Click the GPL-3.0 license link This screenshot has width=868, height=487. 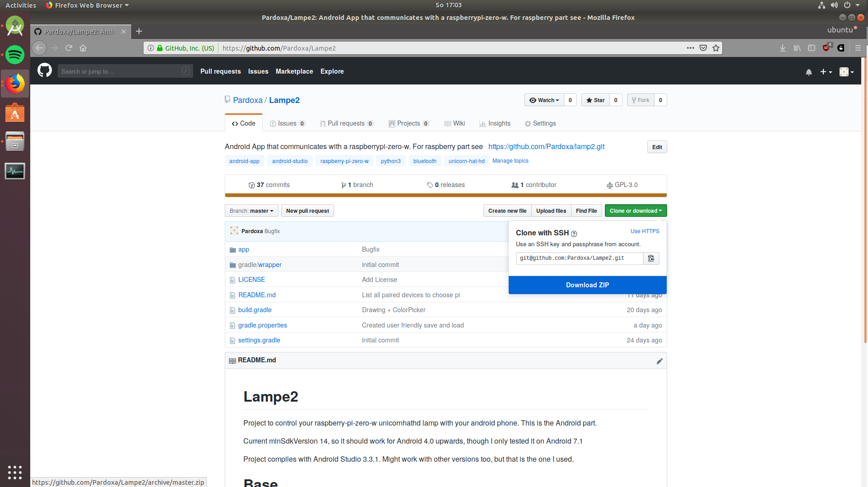[622, 185]
